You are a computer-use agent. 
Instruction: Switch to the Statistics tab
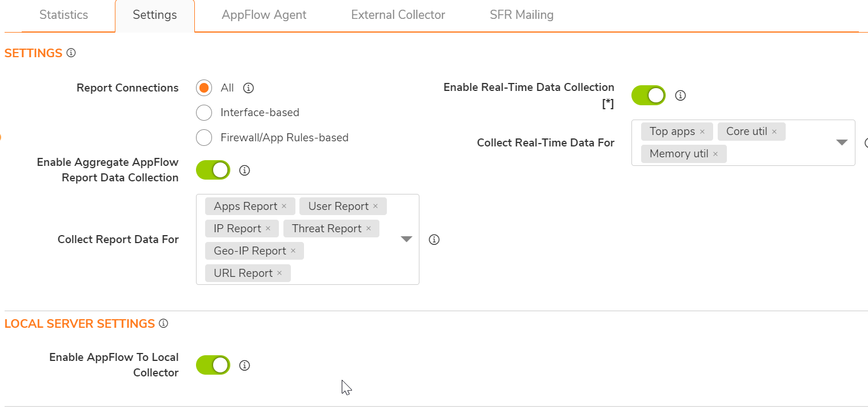point(63,15)
